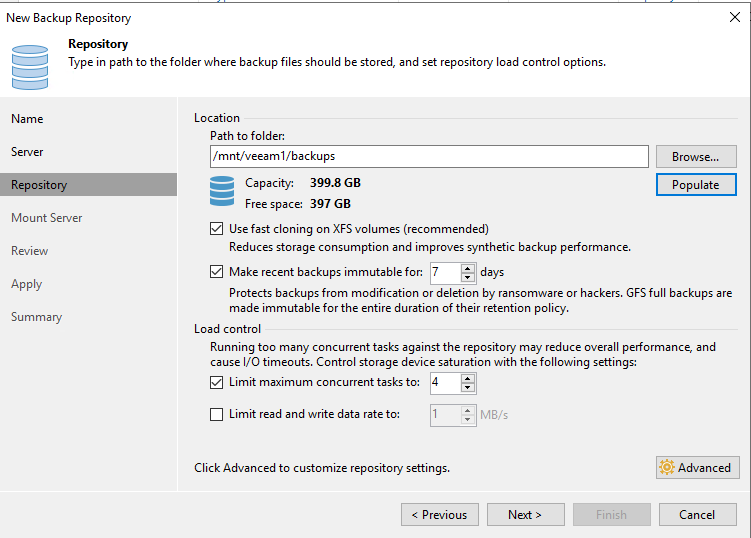Screen dimensions: 751x538
Task: Go to the Name step
Action: (x=27, y=119)
